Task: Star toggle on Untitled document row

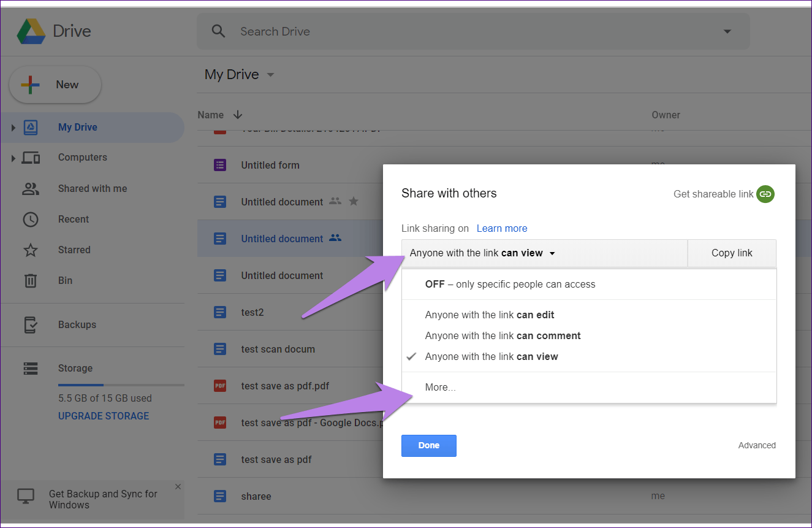Action: pos(354,201)
